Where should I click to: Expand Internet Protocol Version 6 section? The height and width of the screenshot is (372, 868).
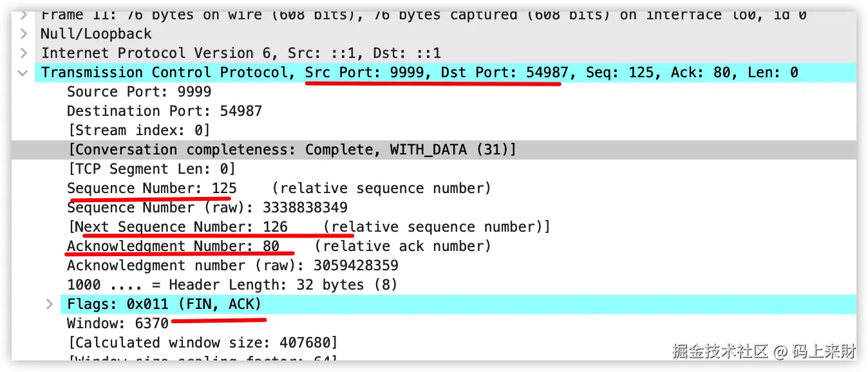[x=23, y=53]
